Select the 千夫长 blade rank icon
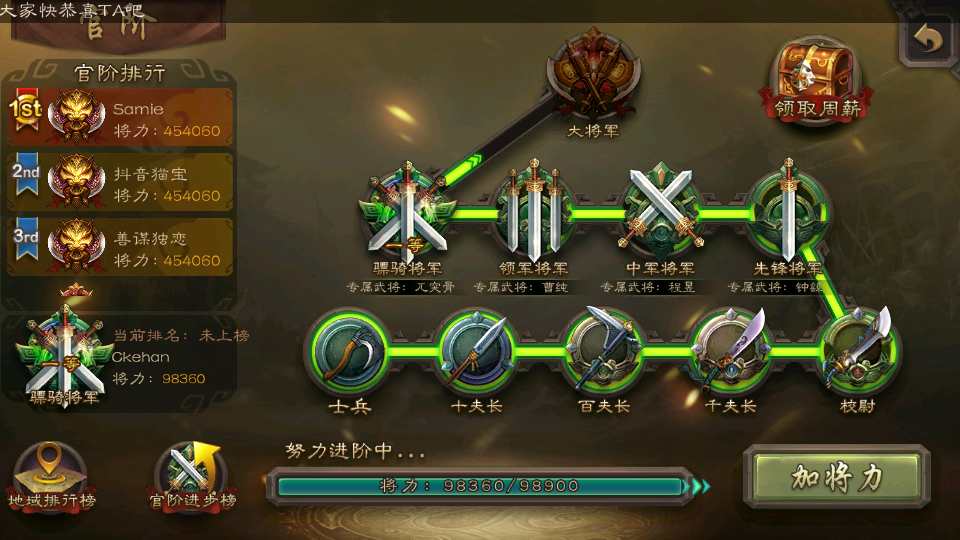 731,351
